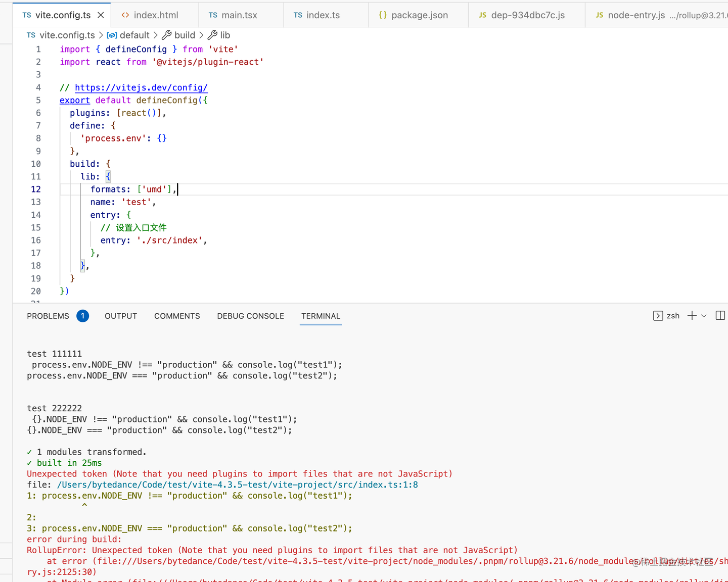The height and width of the screenshot is (582, 728).
Task: Open the dep-934dbc7c.js tab
Action: [x=528, y=15]
